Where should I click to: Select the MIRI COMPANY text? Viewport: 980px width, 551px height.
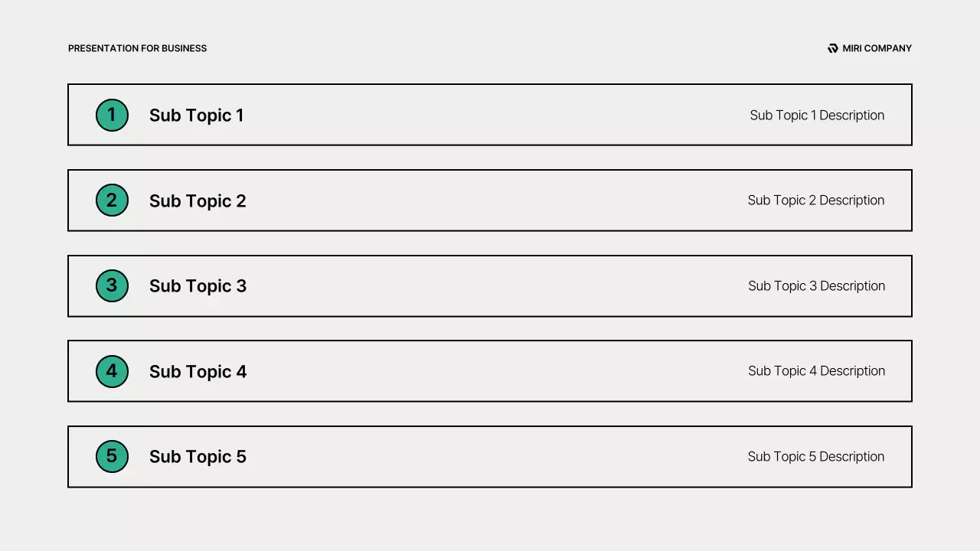877,48
